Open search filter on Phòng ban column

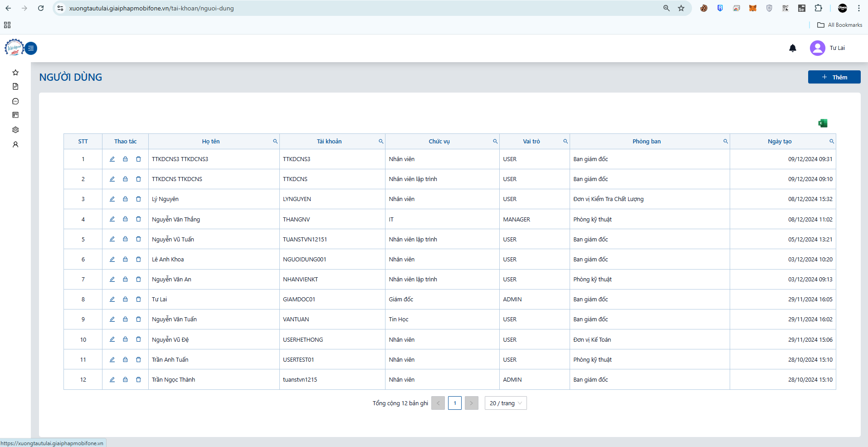(726, 141)
